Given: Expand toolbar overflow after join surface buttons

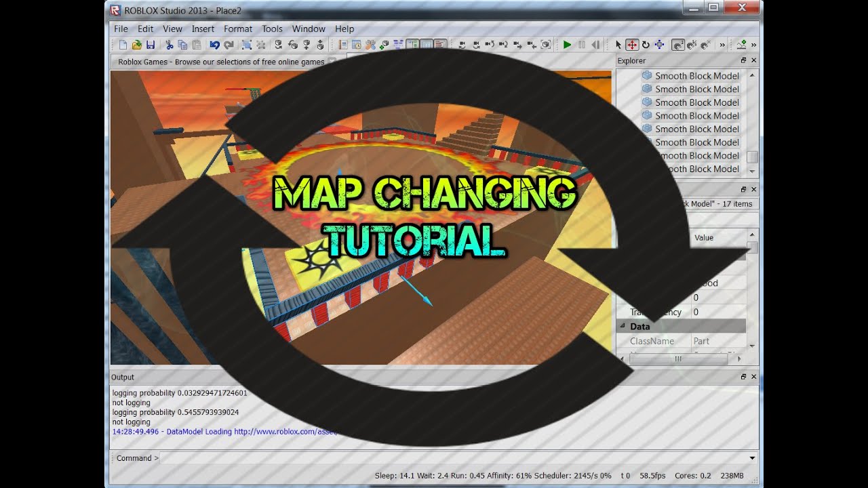Looking at the screenshot, I should click(722, 45).
